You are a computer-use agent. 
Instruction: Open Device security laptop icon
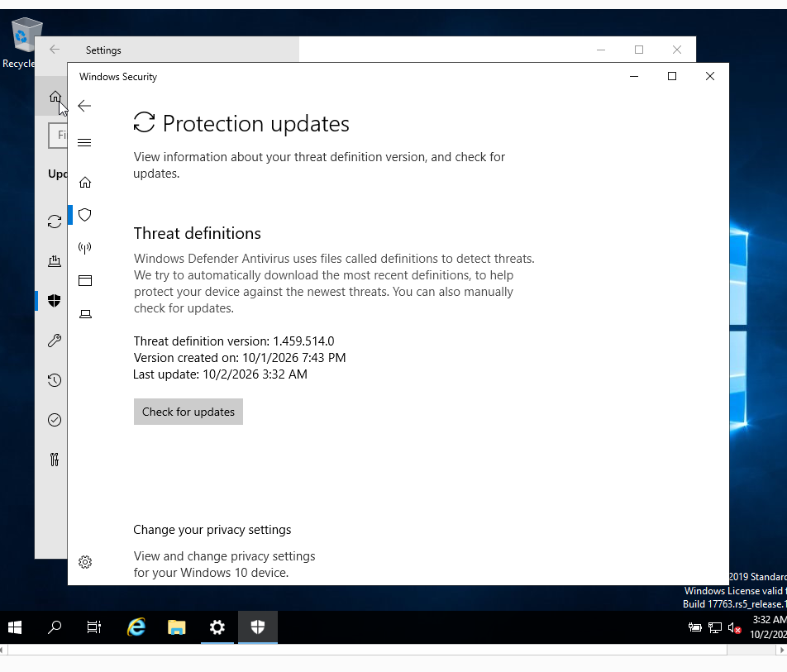[x=85, y=314]
